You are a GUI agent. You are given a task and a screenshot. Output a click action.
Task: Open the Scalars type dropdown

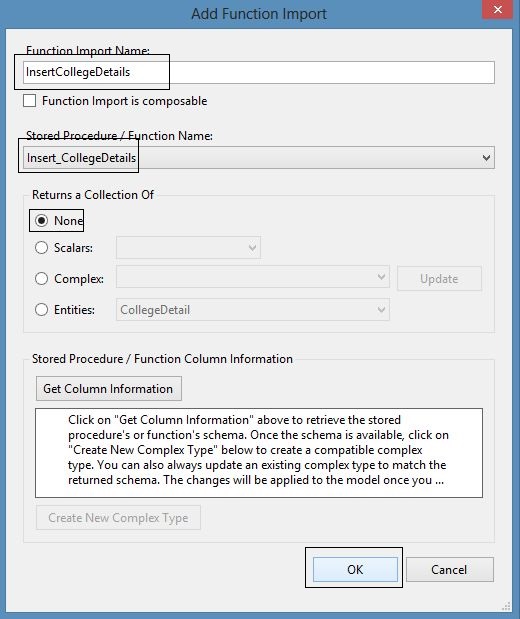pos(188,248)
